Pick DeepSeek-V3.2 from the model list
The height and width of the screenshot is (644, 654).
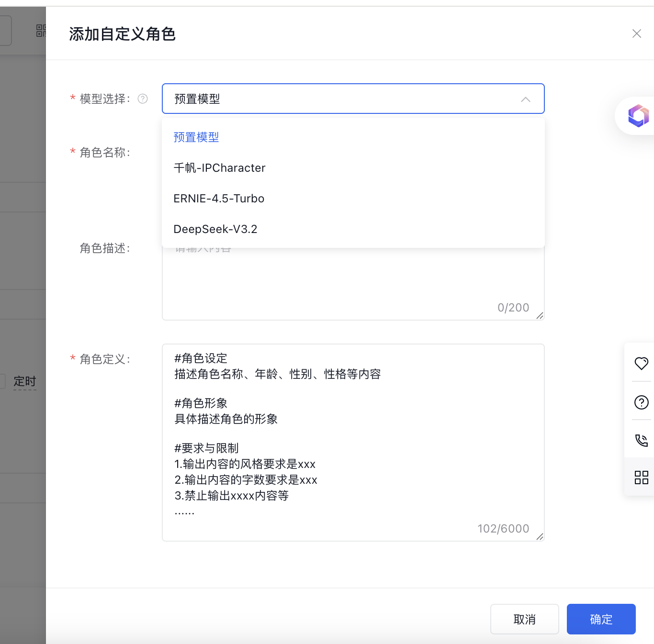pos(215,229)
